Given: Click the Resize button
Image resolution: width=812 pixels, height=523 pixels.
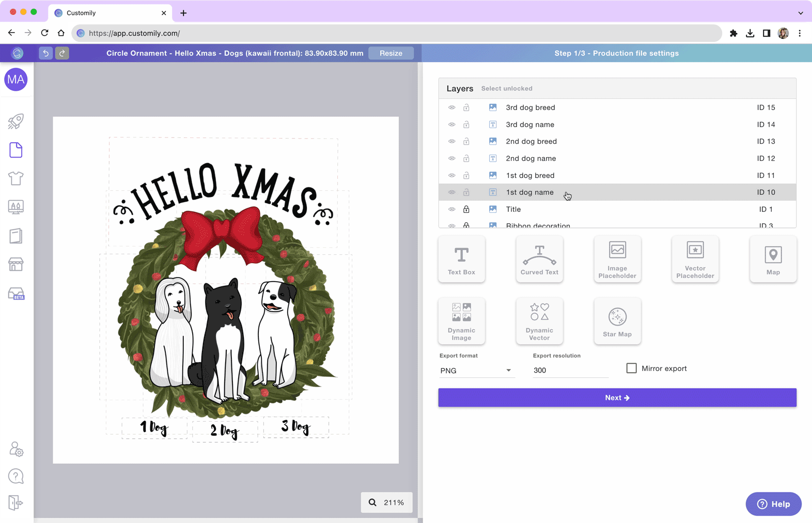Looking at the screenshot, I should 391,53.
